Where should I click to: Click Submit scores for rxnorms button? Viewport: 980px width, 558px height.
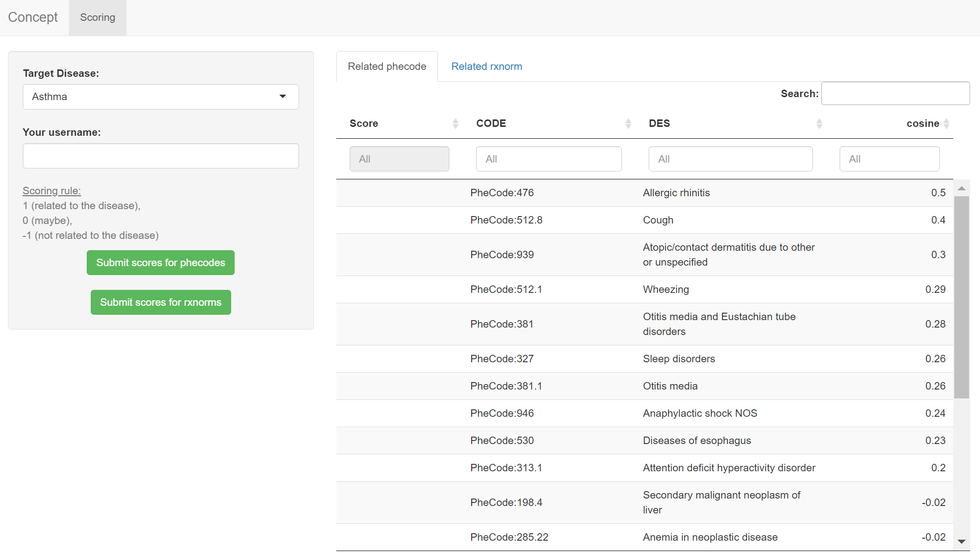160,302
